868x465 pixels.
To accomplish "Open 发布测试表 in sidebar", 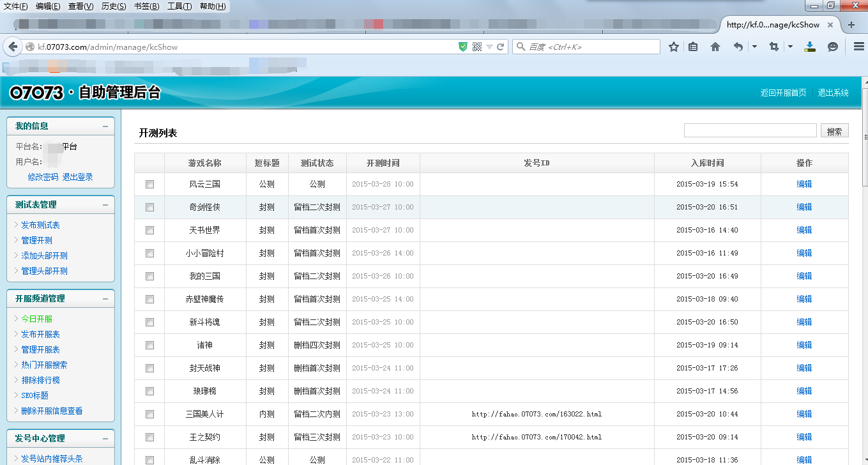I will [40, 225].
